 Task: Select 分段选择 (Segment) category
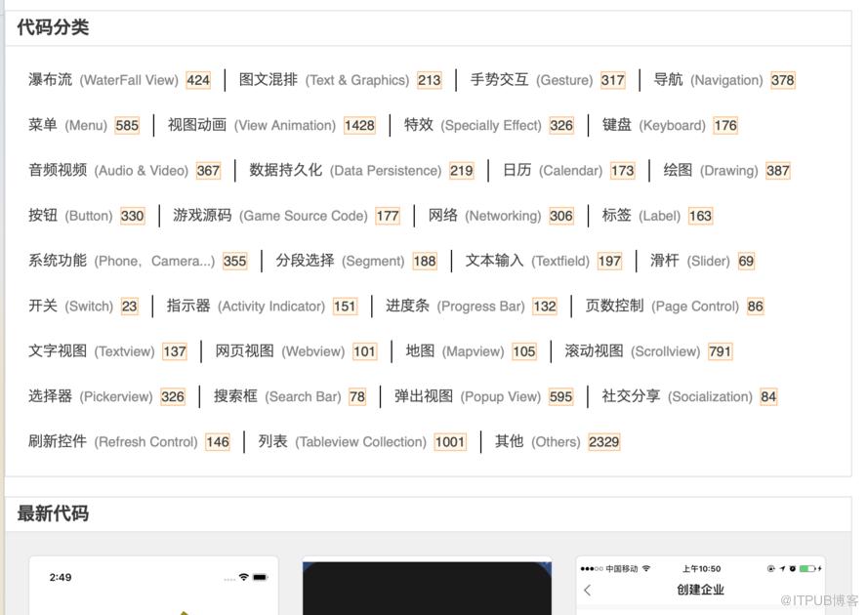[x=341, y=261]
